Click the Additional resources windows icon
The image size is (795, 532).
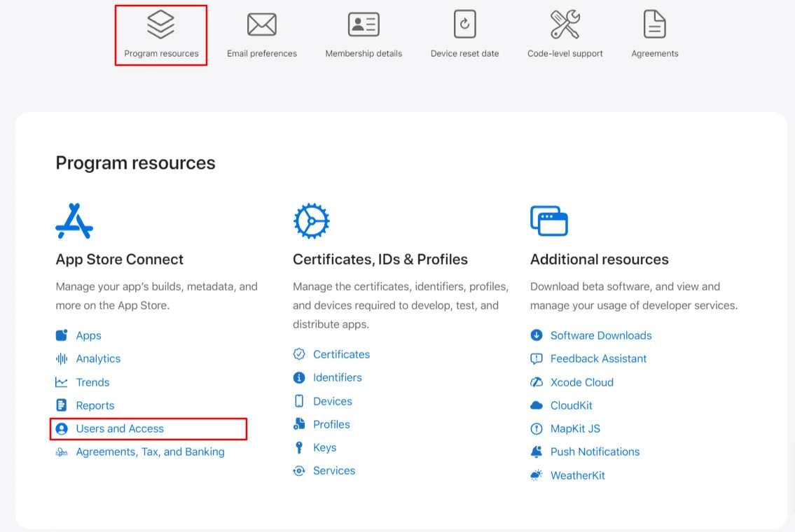coord(549,221)
